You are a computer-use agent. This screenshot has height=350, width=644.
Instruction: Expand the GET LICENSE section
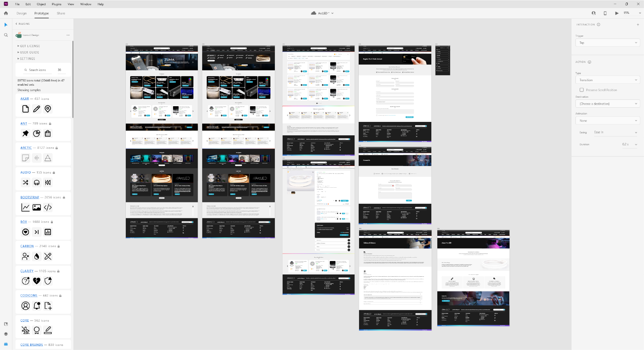tap(29, 46)
